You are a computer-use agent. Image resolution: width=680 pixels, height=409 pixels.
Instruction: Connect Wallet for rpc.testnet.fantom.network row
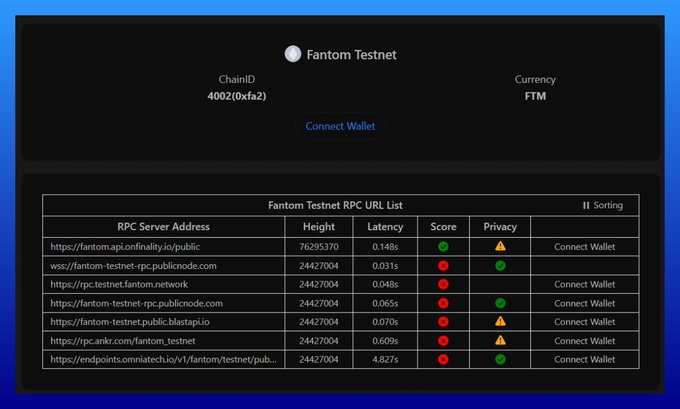click(584, 285)
